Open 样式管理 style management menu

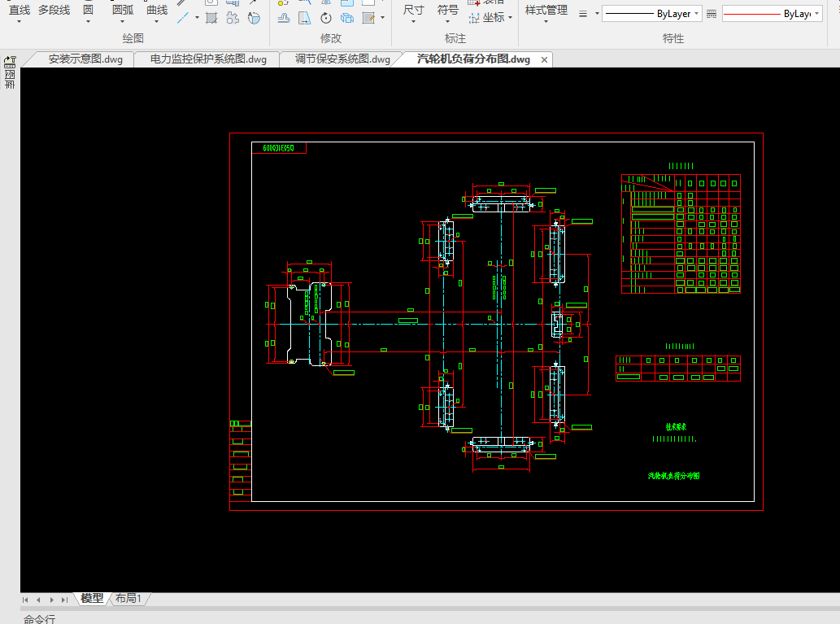[x=546, y=14]
